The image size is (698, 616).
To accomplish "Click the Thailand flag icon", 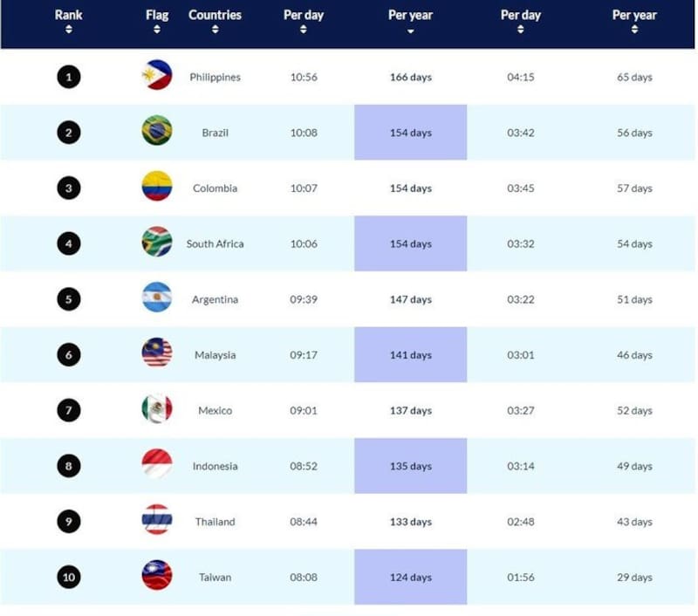I will 157,521.
